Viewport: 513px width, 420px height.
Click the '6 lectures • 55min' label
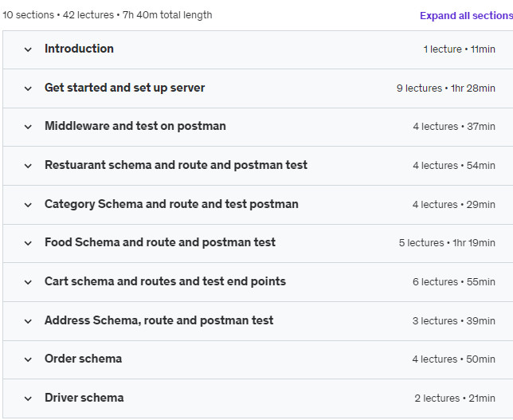tap(454, 281)
